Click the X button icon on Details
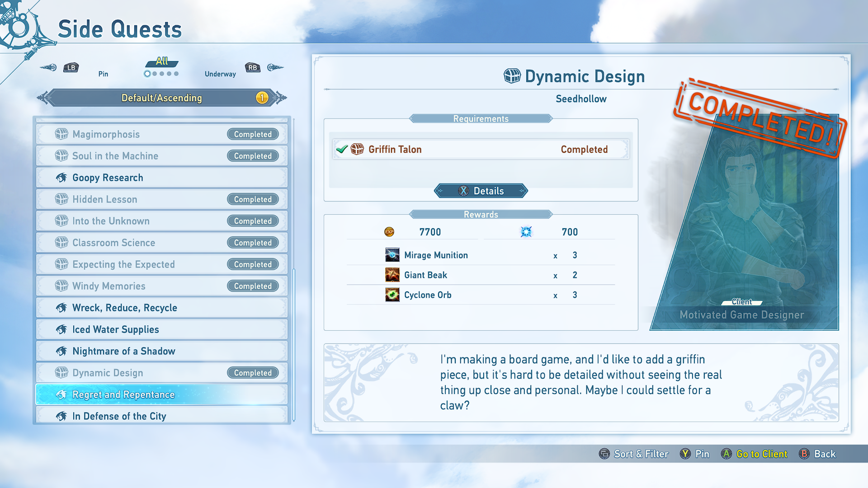This screenshot has width=868, height=488. pyautogui.click(x=463, y=191)
